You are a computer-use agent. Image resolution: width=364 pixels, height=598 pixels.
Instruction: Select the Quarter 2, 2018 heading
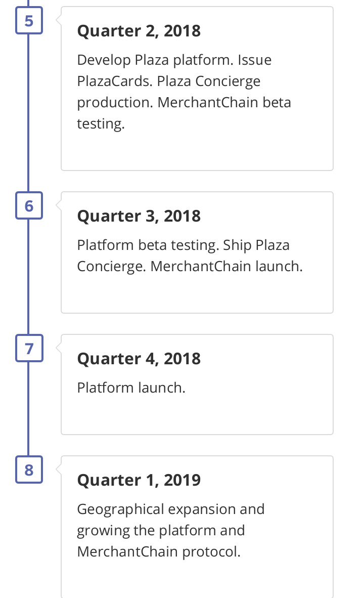coord(139,31)
